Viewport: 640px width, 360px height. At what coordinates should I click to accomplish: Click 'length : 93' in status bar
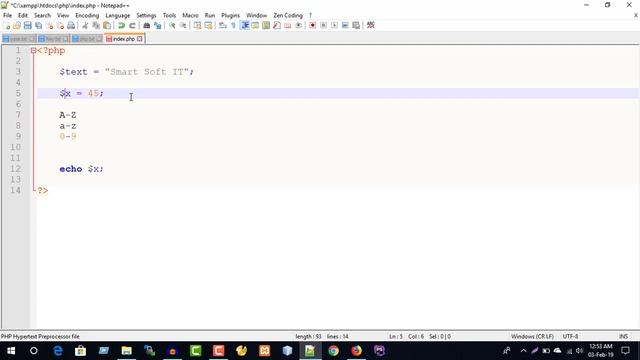point(308,337)
